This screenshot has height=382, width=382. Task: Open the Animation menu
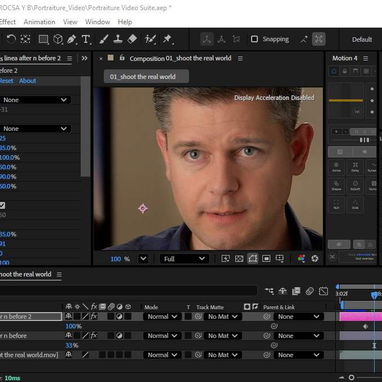39,22
